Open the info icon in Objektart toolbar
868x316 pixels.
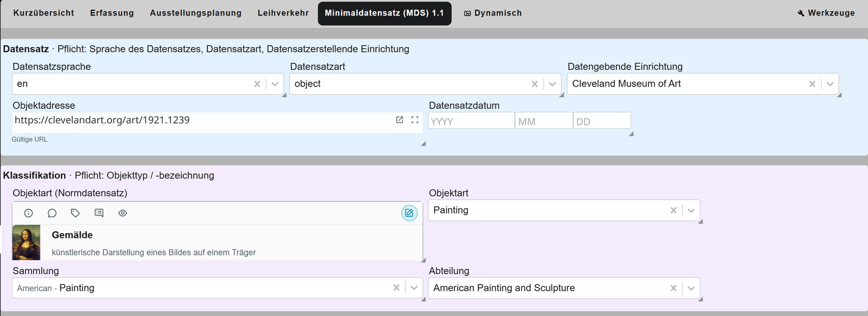tap(29, 213)
